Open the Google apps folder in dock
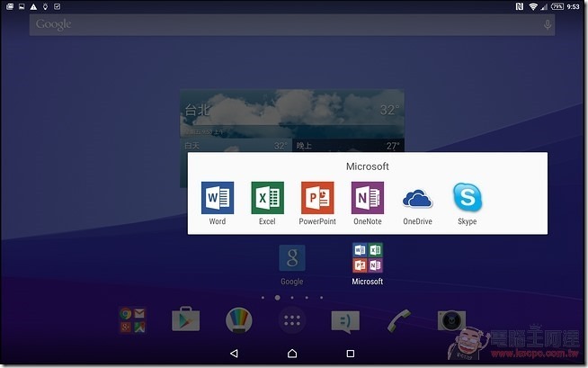Image resolution: width=588 pixels, height=368 pixels. [x=132, y=320]
